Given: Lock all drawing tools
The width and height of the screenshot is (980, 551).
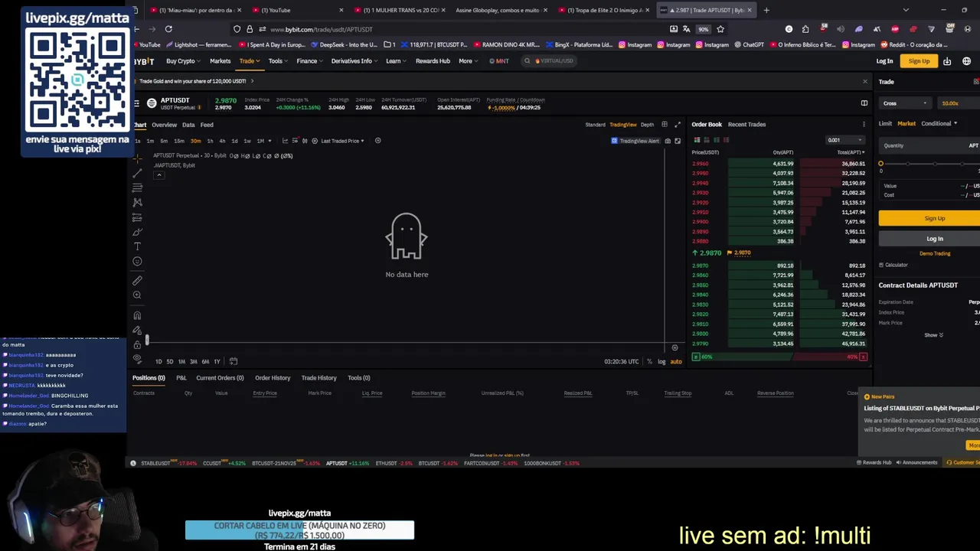Looking at the screenshot, I should coord(137,344).
